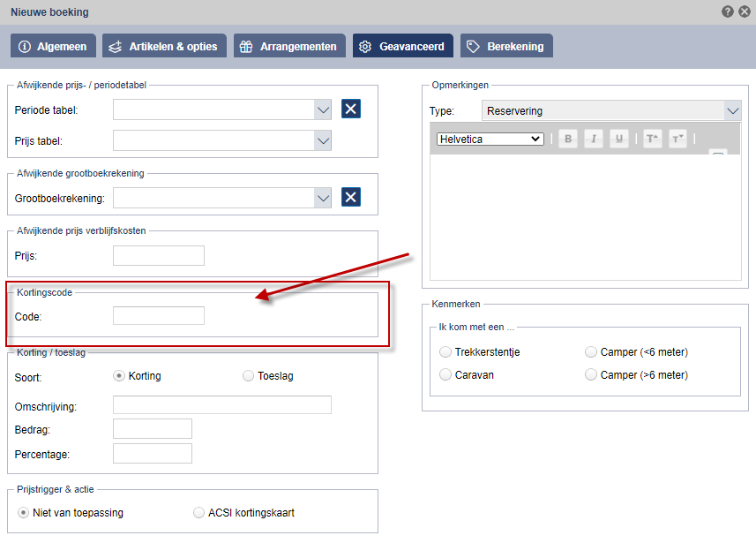Switch to the Algemeen tab
The width and height of the screenshot is (756, 543).
tap(53, 46)
